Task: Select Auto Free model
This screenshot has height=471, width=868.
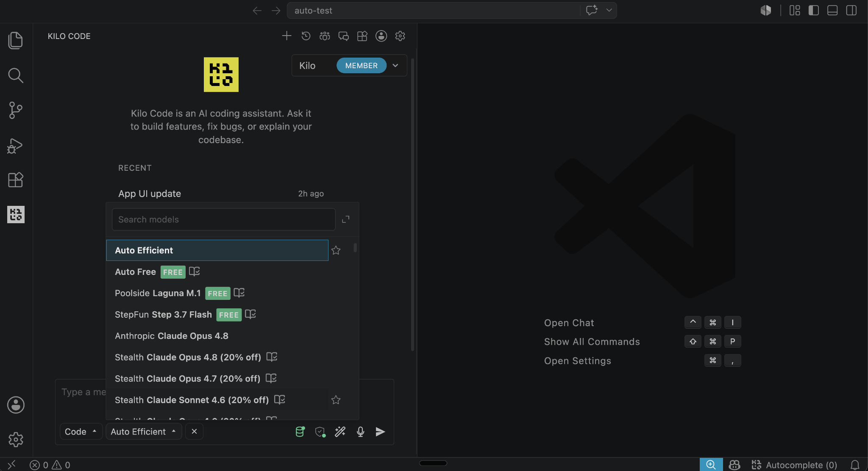Action: [x=217, y=272]
